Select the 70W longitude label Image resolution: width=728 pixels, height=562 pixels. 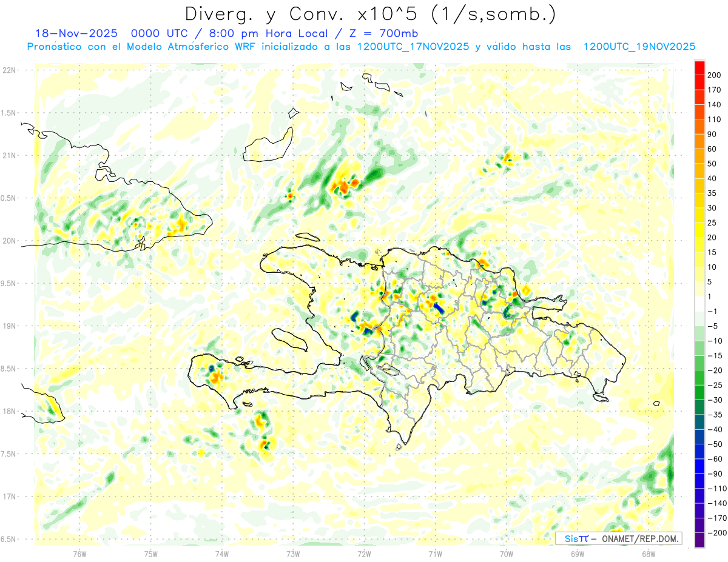click(x=507, y=554)
